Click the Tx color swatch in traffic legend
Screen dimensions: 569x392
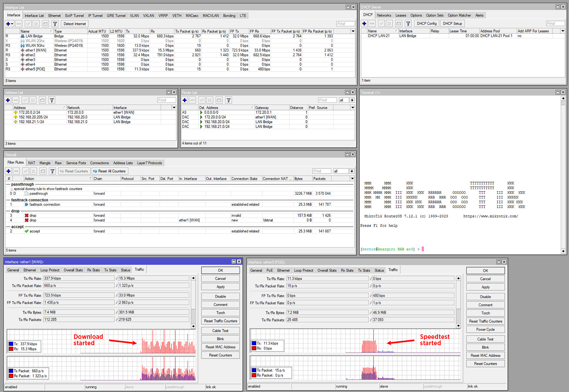[10, 344]
